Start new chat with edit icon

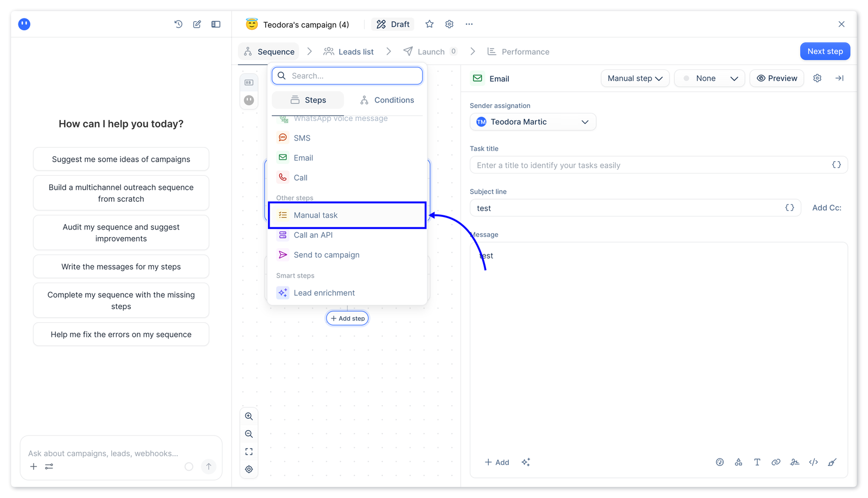click(197, 24)
